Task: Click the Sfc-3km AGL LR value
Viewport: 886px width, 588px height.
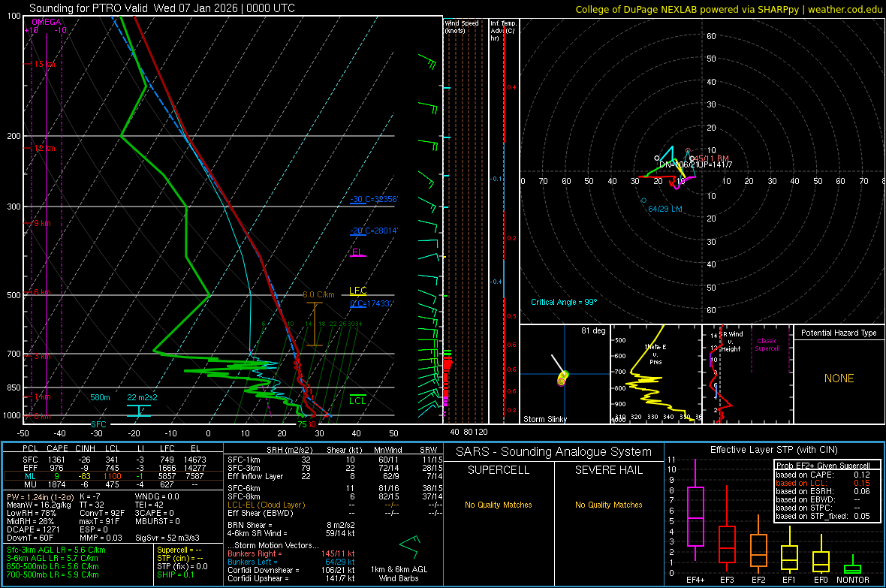Action: click(56, 550)
